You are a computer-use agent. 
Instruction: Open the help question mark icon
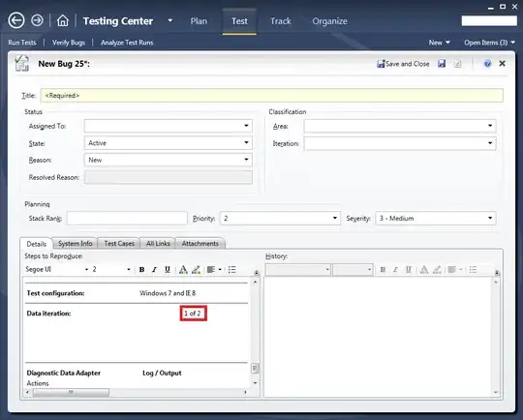click(487, 63)
